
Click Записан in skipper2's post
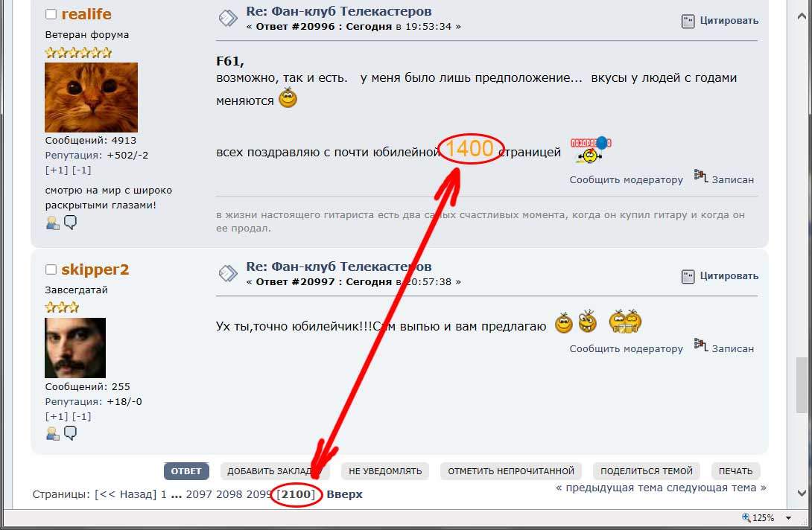733,348
